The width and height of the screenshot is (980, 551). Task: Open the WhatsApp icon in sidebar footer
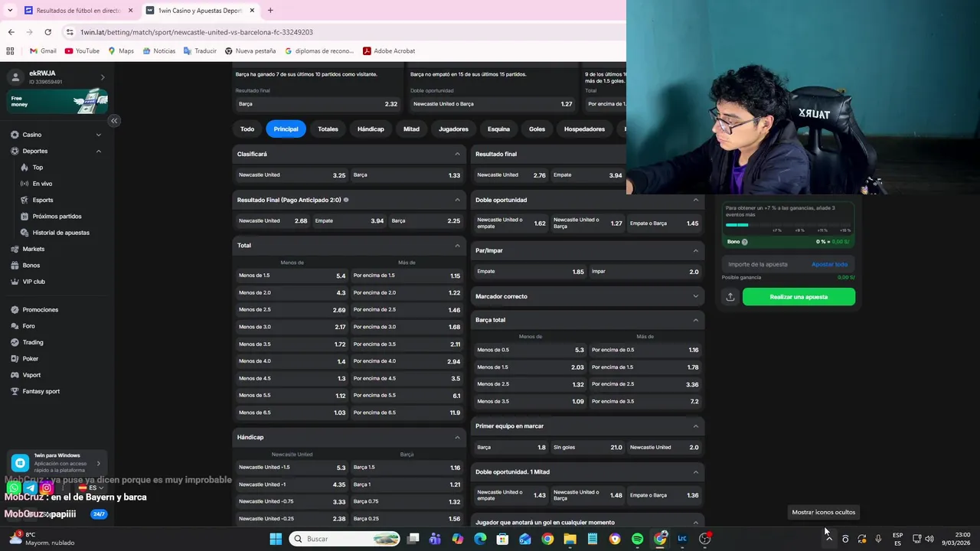(x=14, y=487)
